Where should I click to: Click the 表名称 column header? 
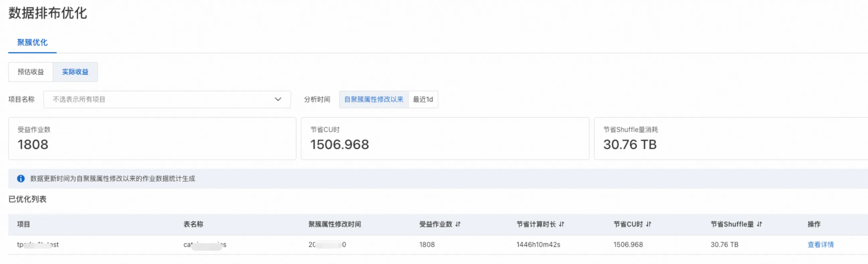(193, 224)
